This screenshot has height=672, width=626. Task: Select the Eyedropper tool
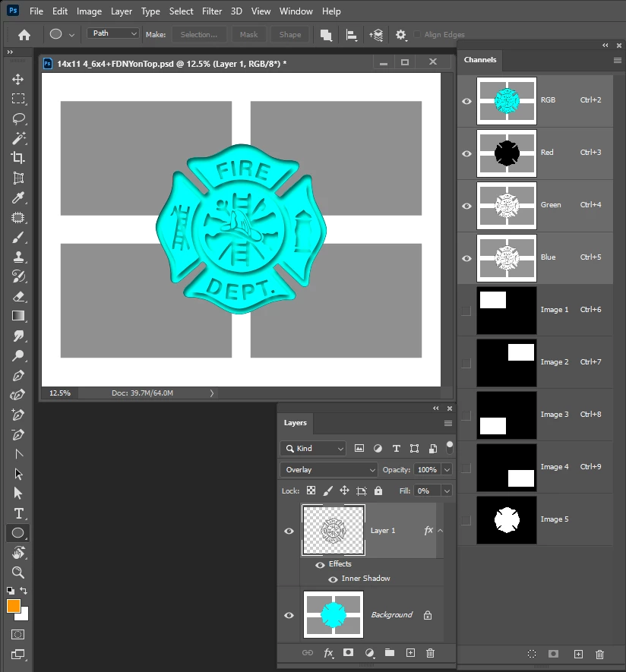tap(18, 197)
